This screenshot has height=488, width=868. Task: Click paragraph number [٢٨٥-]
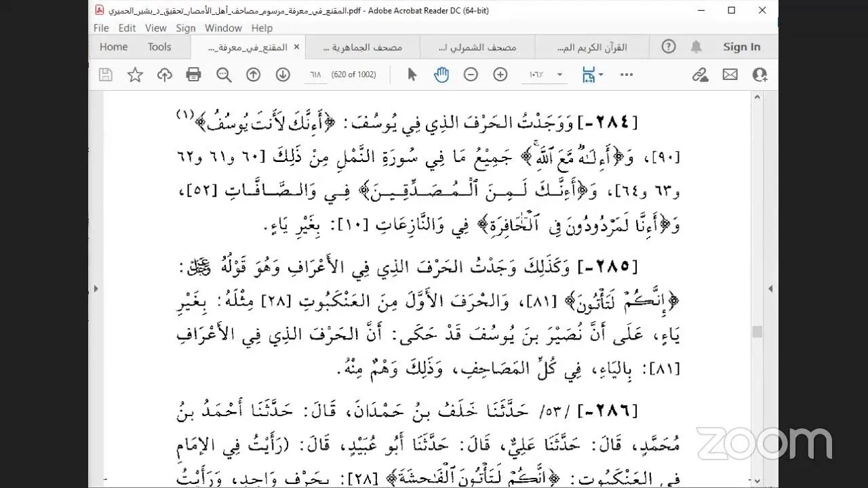[608, 266]
